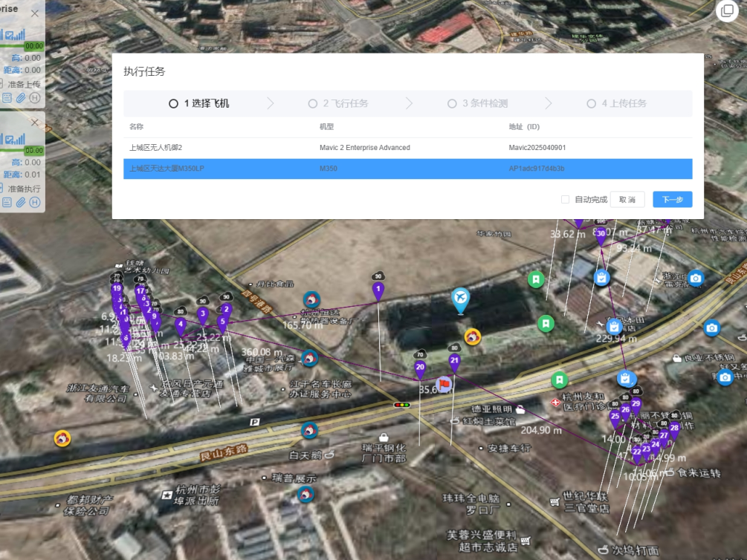
Task: Click the 取消 button
Action: point(627,200)
